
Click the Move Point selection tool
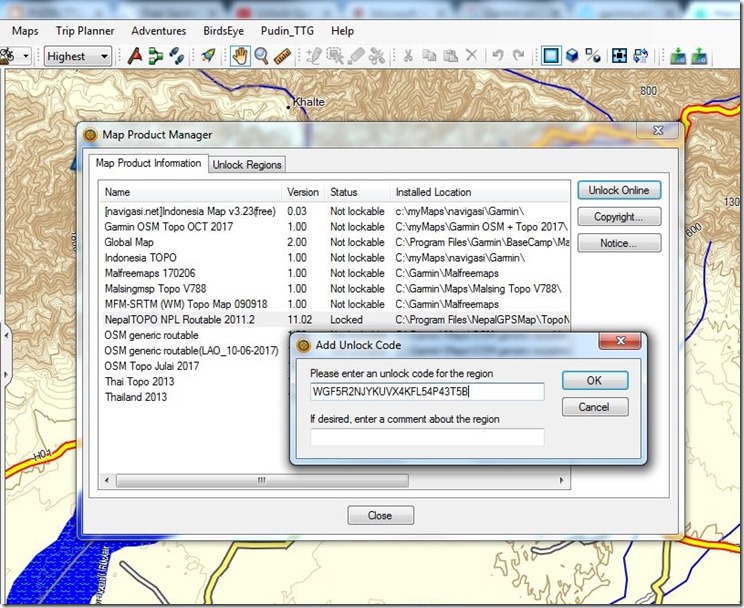[x=335, y=56]
